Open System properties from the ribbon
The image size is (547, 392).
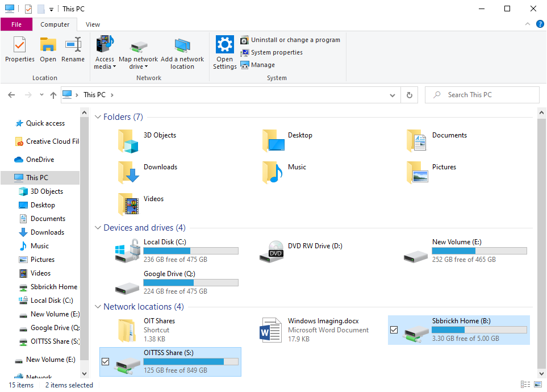[272, 52]
